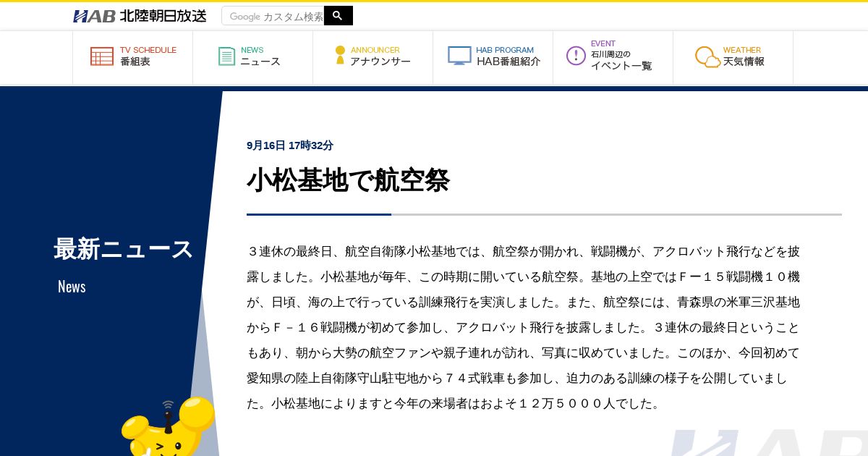Click the TV schedule grid icon
The height and width of the screenshot is (456, 868).
pos(102,56)
